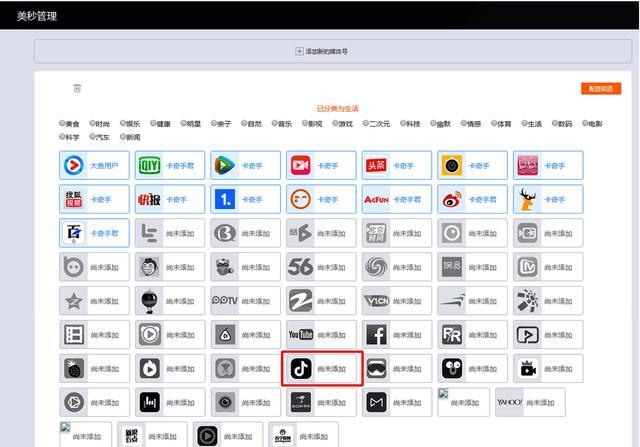Add the Facebook platform tile
Screen dimensions: 640x447
point(397,335)
